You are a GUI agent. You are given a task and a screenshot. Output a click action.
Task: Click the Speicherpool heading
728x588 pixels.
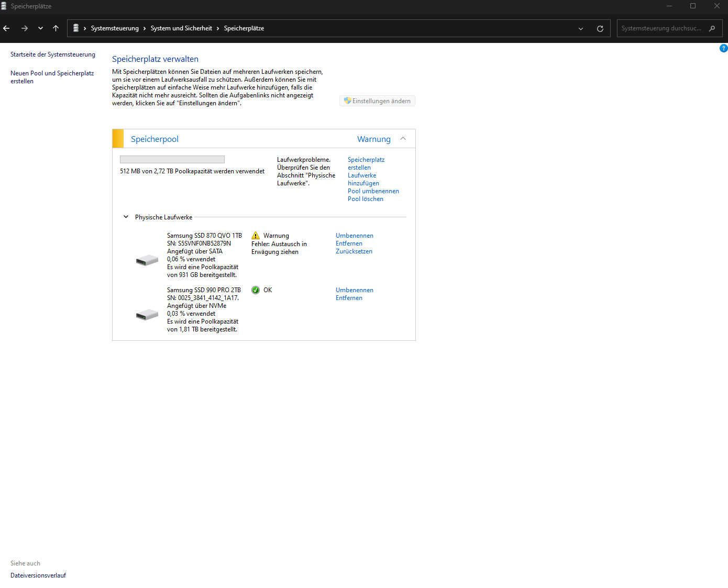155,139
